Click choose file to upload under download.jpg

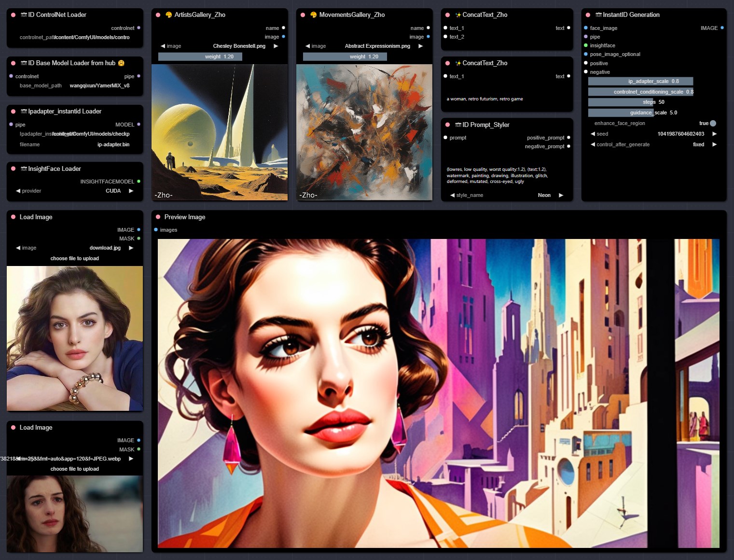(74, 258)
